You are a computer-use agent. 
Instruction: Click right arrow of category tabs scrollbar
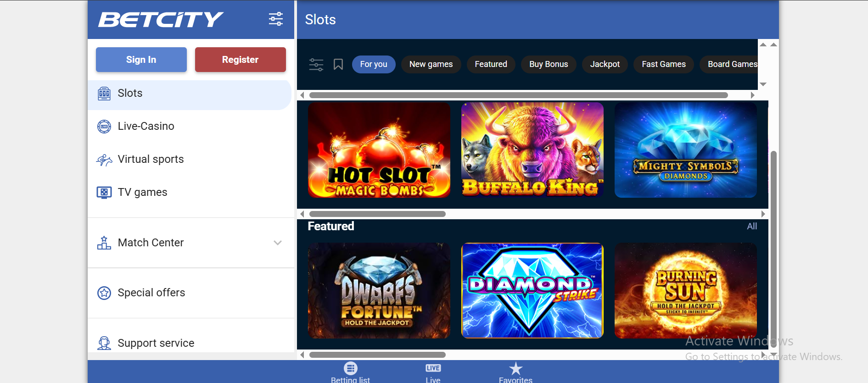[753, 95]
